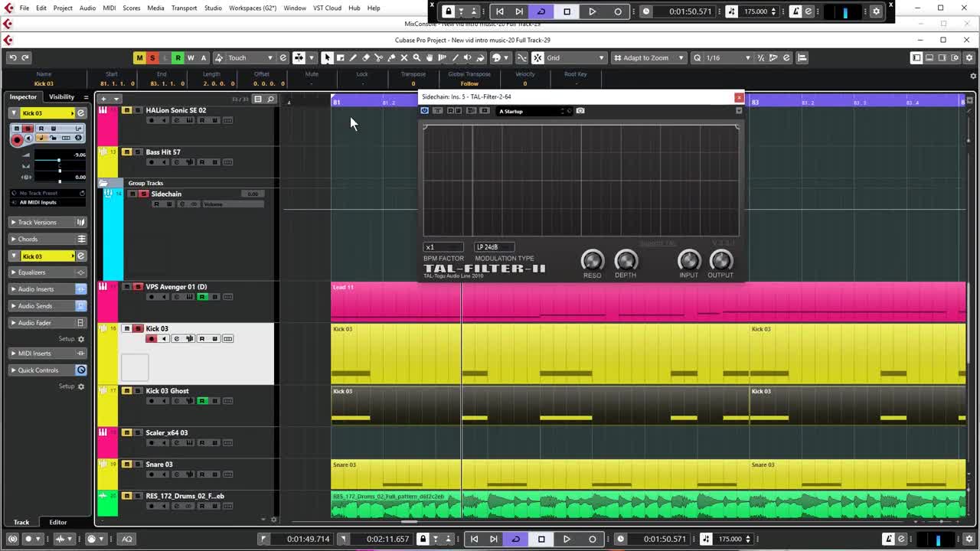Toggle global Write automation W button
The height and width of the screenshot is (551, 980).
click(x=191, y=57)
